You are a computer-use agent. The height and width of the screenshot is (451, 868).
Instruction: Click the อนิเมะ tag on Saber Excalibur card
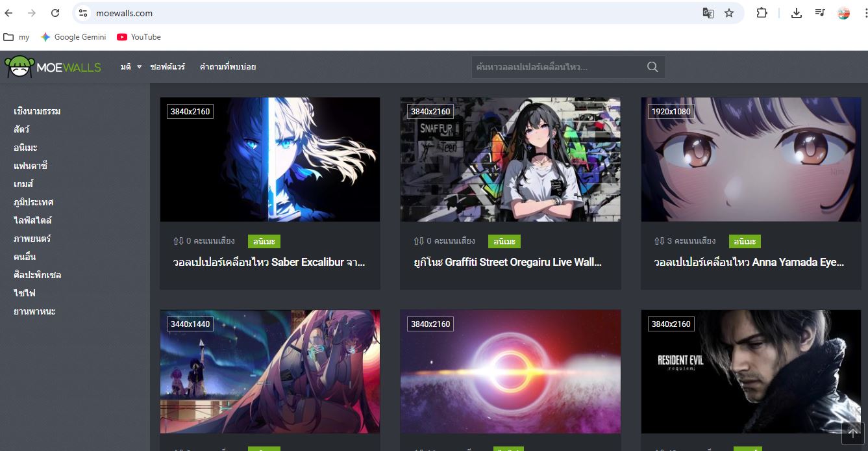[x=264, y=241]
